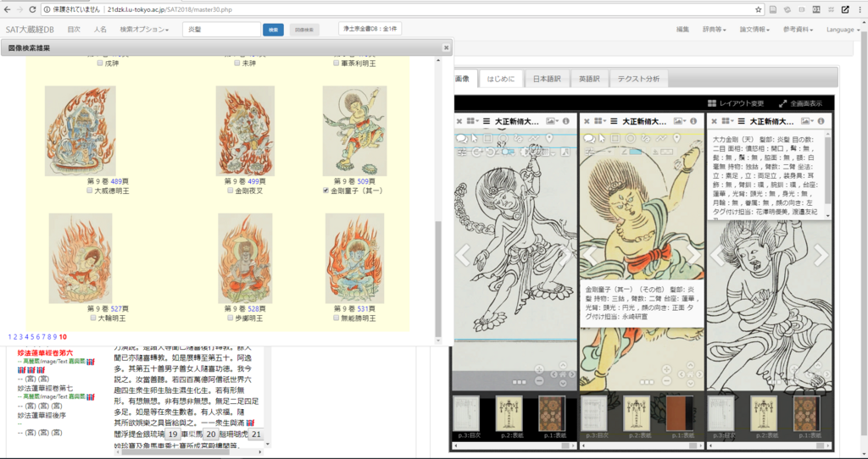This screenshot has width=868, height=459.
Task: Check the 軍荼利明王 checkbox
Action: pos(336,63)
